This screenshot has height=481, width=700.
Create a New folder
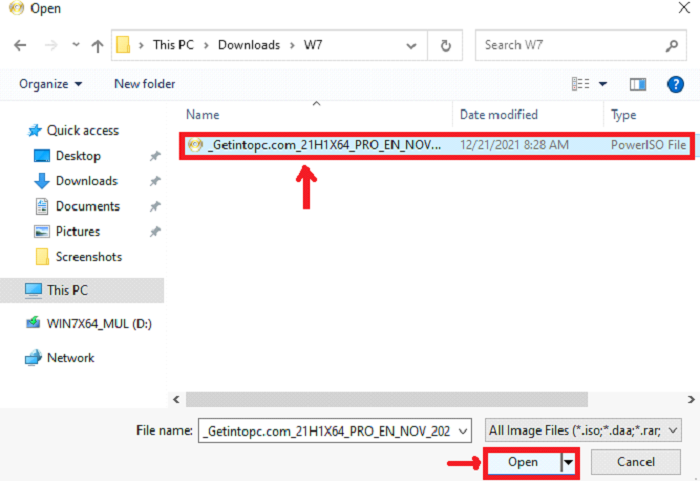coord(145,84)
